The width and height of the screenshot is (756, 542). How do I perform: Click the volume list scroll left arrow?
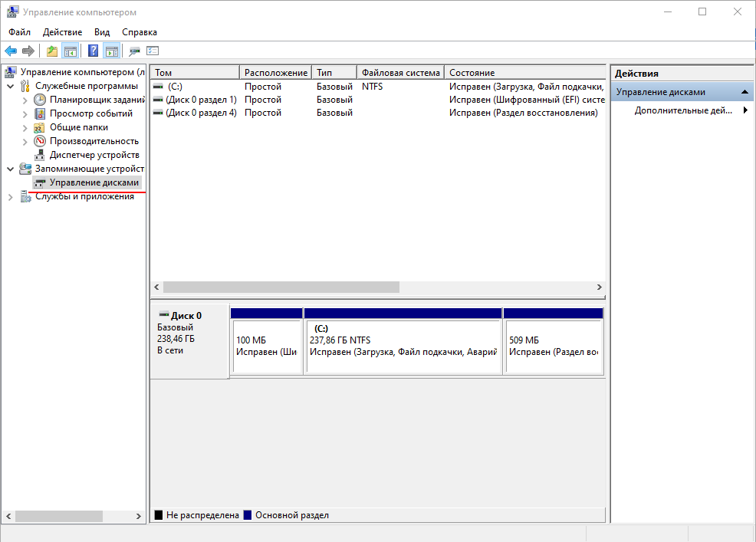coord(156,287)
